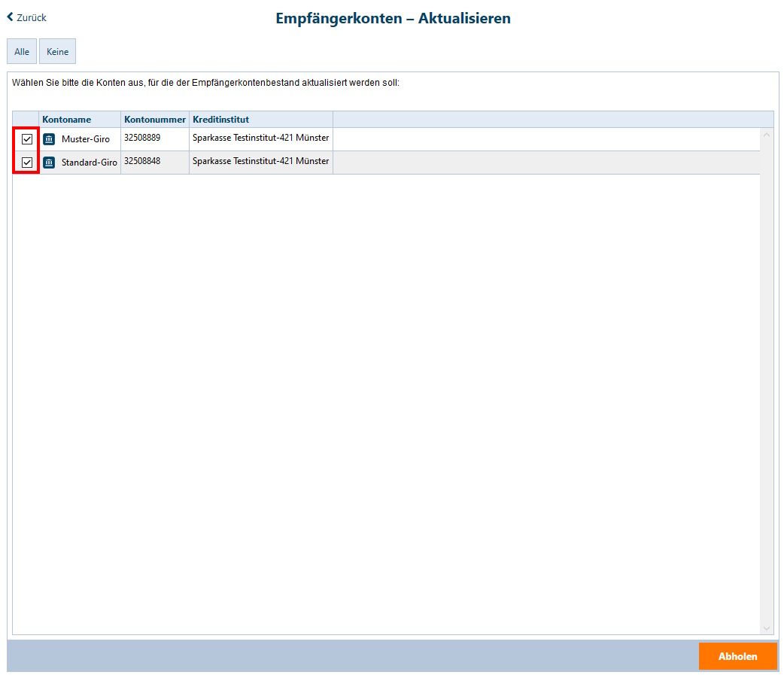
Task: Click the bank icon beside Muster-Giro
Action: (x=49, y=139)
